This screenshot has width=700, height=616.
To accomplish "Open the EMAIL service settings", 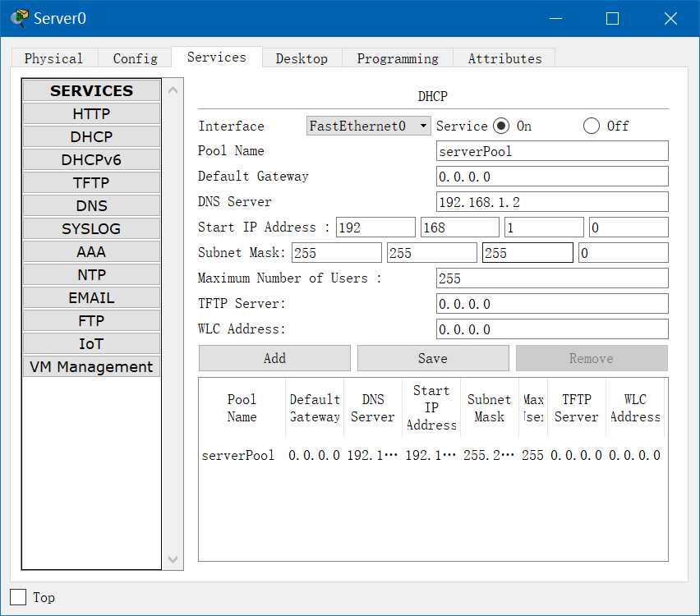I will point(91,297).
